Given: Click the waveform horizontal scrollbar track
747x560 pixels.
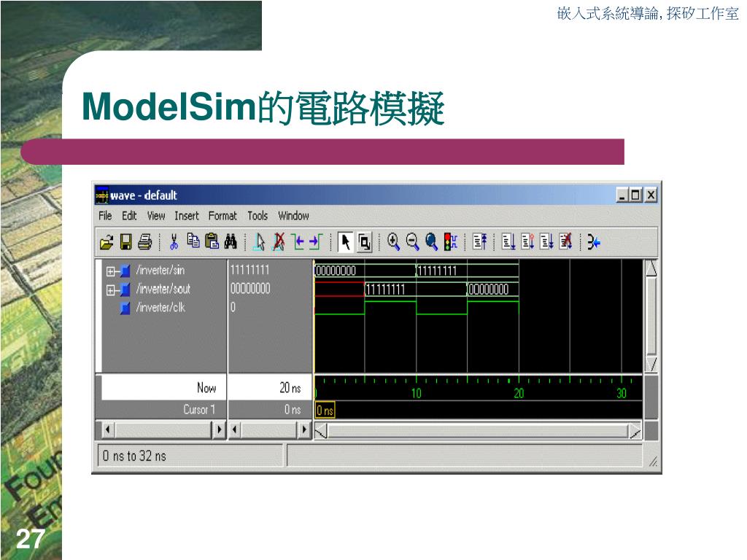Looking at the screenshot, I should pos(478,431).
